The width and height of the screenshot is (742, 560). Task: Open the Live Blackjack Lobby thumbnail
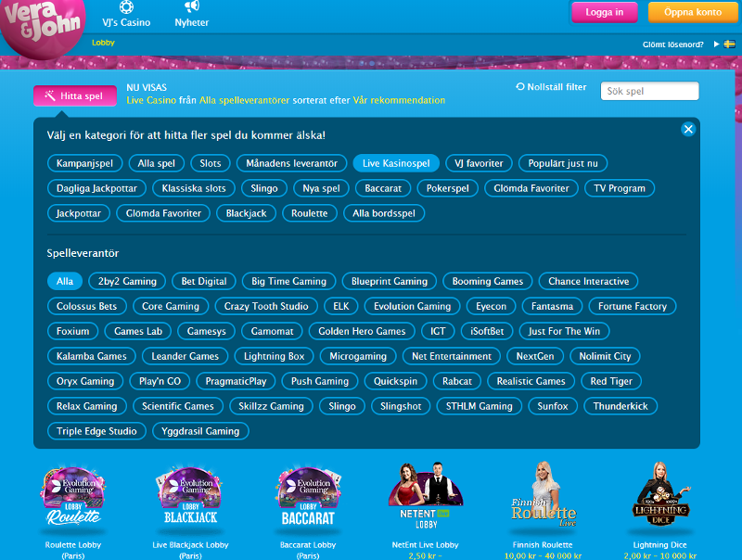click(191, 496)
